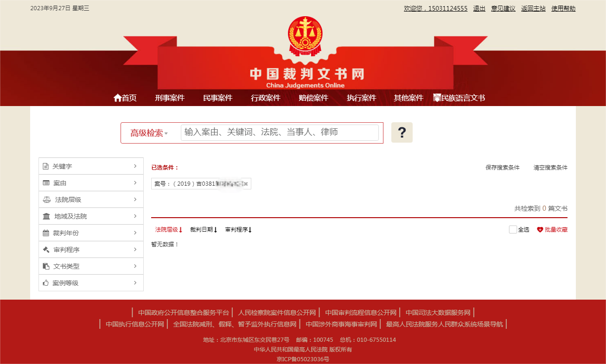Image resolution: width=606 pixels, height=364 pixels.
Task: Click the scales icon for 法院层级
Action: pos(47,200)
